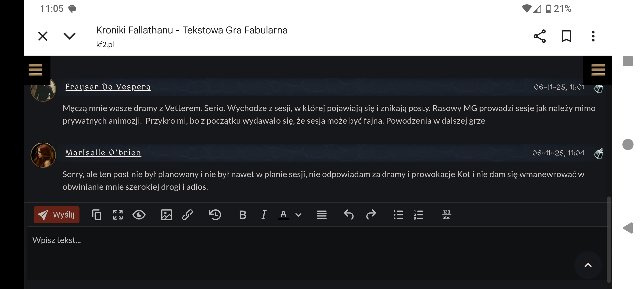The width and height of the screenshot is (644, 289).
Task: Redo the last edit
Action: [x=371, y=215]
